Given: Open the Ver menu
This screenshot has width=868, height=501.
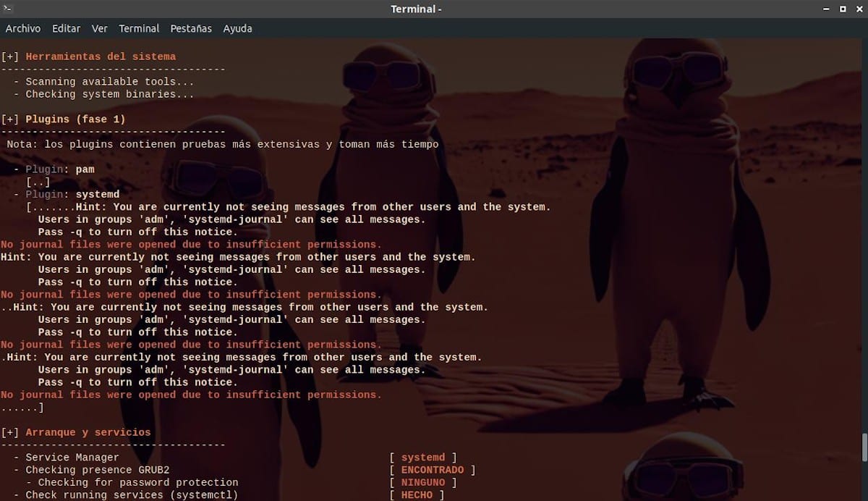Looking at the screenshot, I should pos(100,28).
